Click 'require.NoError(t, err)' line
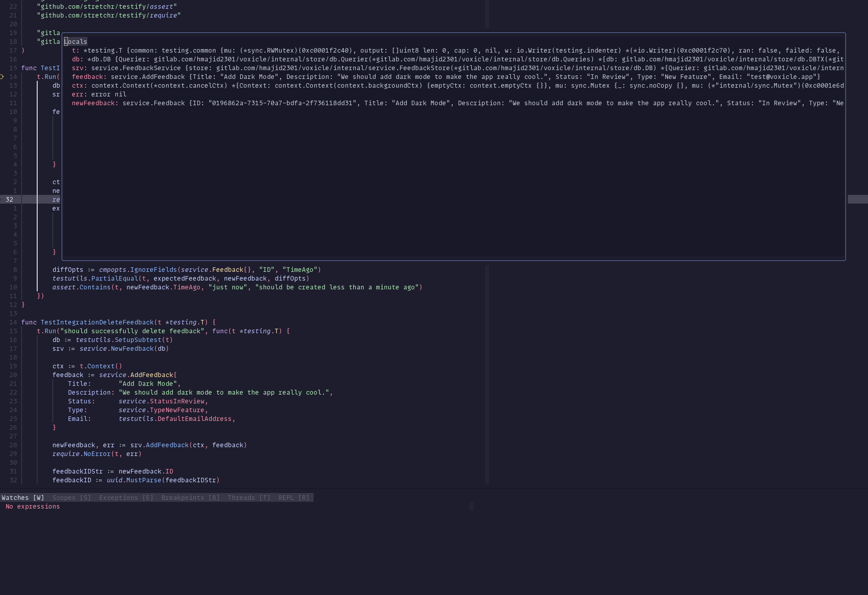The image size is (868, 595). coord(97,454)
